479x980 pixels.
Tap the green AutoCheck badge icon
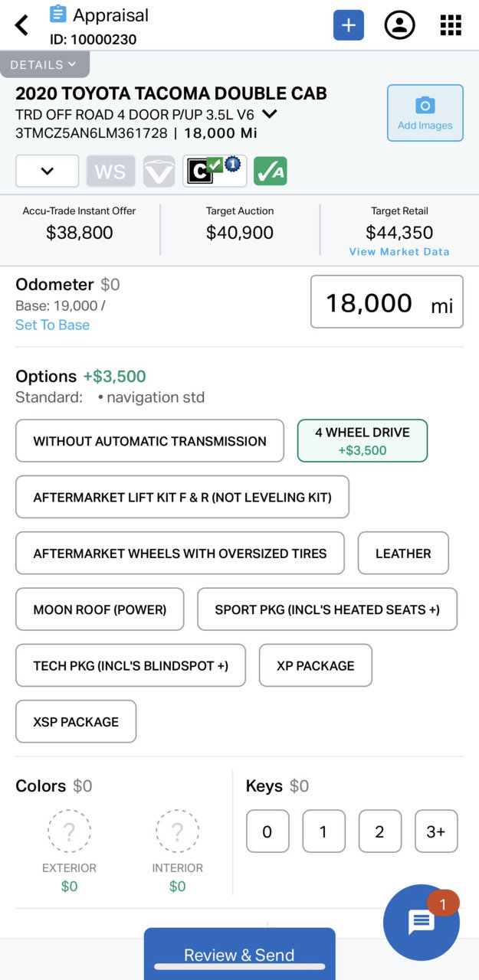pos(271,171)
